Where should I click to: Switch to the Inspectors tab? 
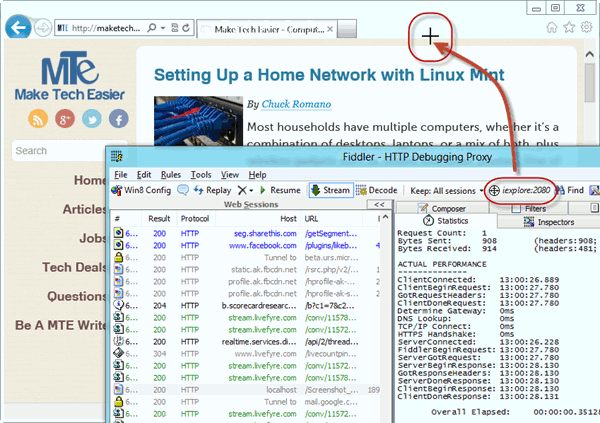pyautogui.click(x=549, y=222)
